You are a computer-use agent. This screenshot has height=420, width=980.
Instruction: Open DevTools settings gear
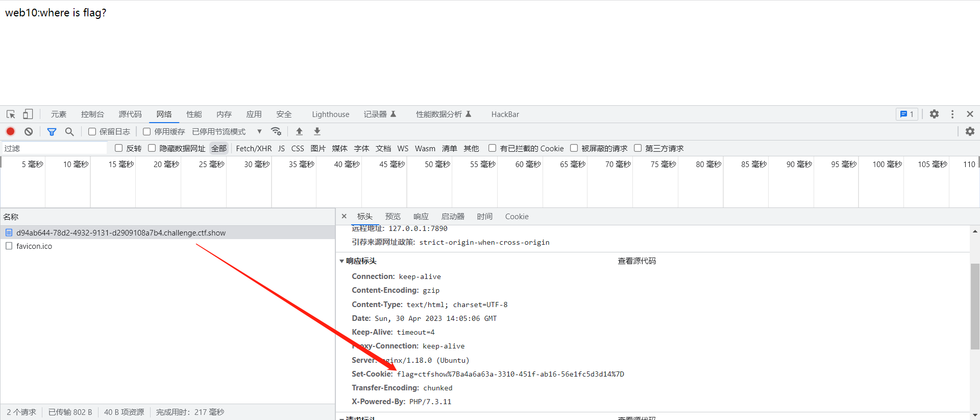(x=934, y=114)
